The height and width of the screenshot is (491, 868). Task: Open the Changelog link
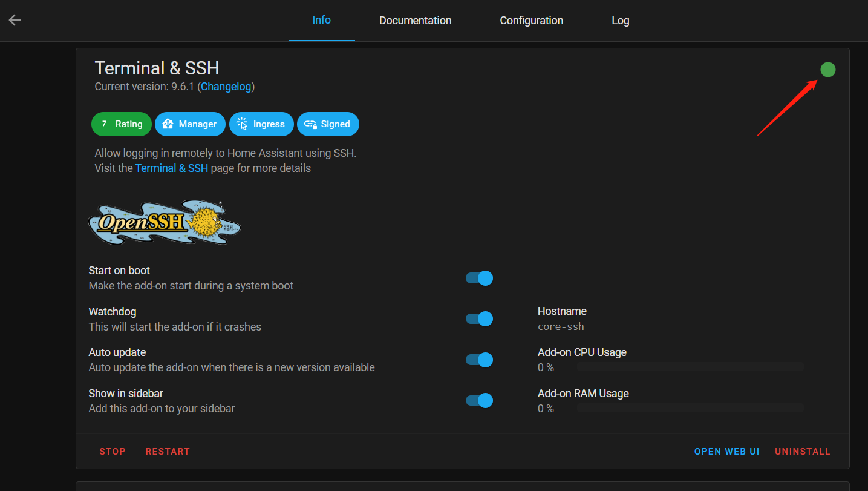226,87
